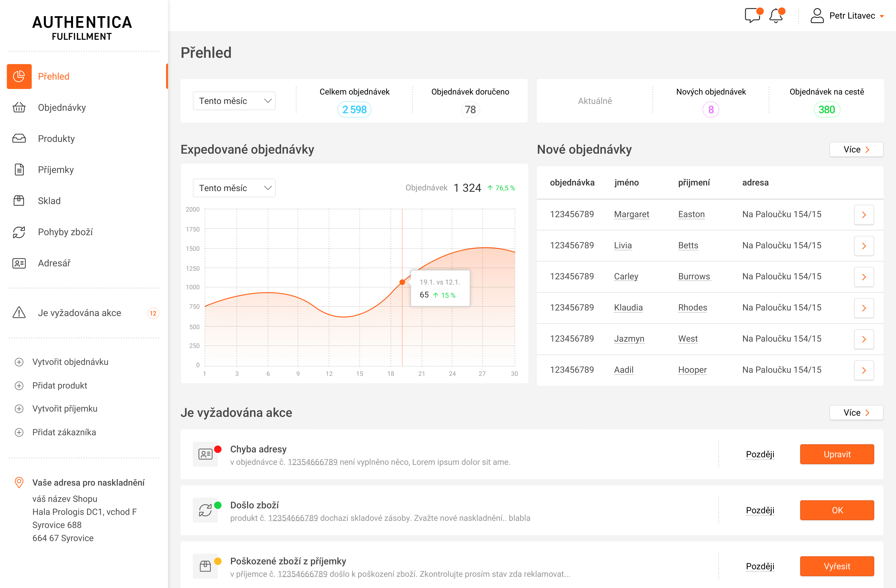This screenshot has height=588, width=896.
Task: Click Později for Chyba adresy
Action: click(x=760, y=454)
